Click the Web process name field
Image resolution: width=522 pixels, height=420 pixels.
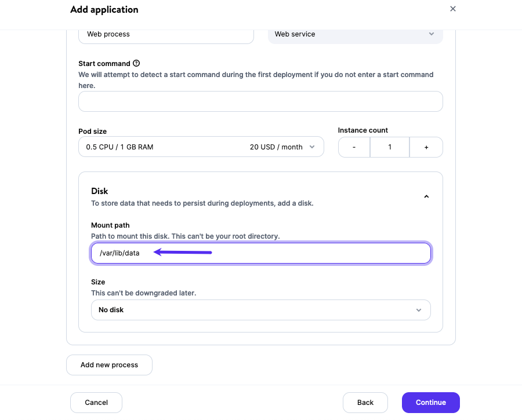[x=166, y=34]
